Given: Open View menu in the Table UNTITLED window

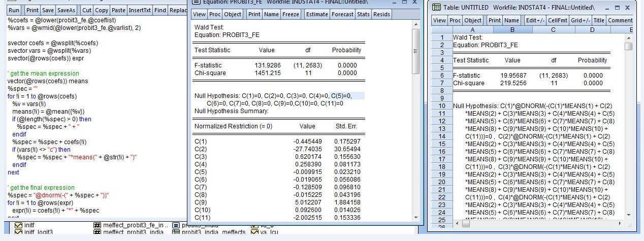Looking at the screenshot, I should [x=440, y=20].
